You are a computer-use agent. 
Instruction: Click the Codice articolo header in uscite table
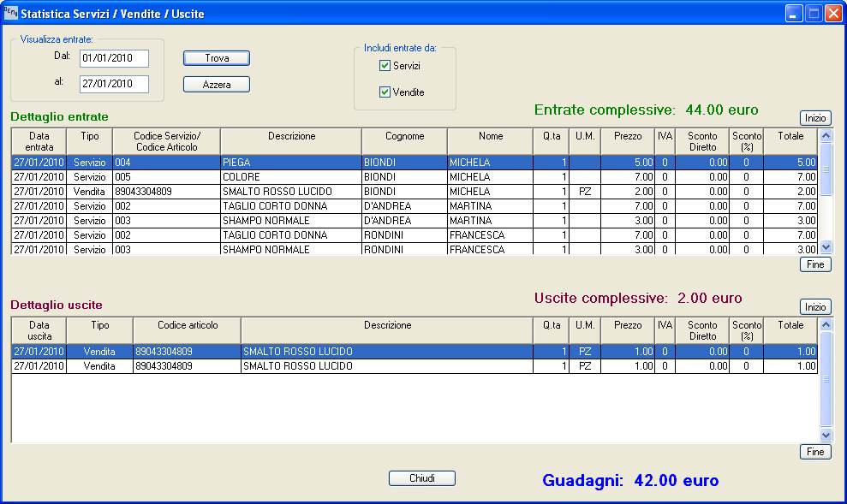point(187,330)
